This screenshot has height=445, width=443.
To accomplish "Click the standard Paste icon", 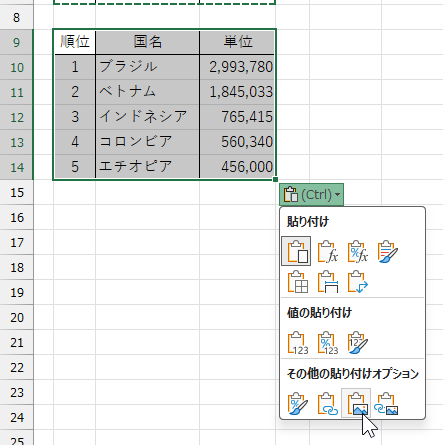I will tap(296, 251).
